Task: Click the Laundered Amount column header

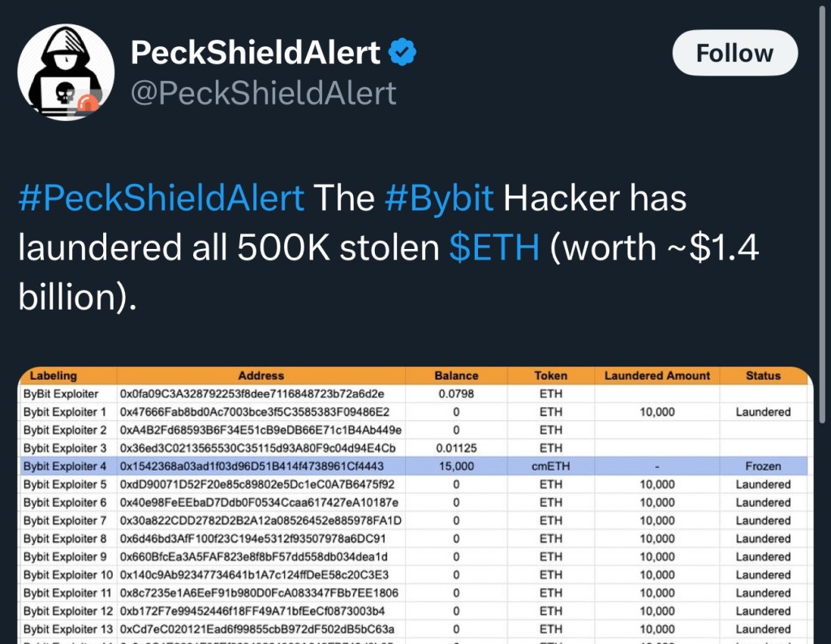Action: [657, 376]
